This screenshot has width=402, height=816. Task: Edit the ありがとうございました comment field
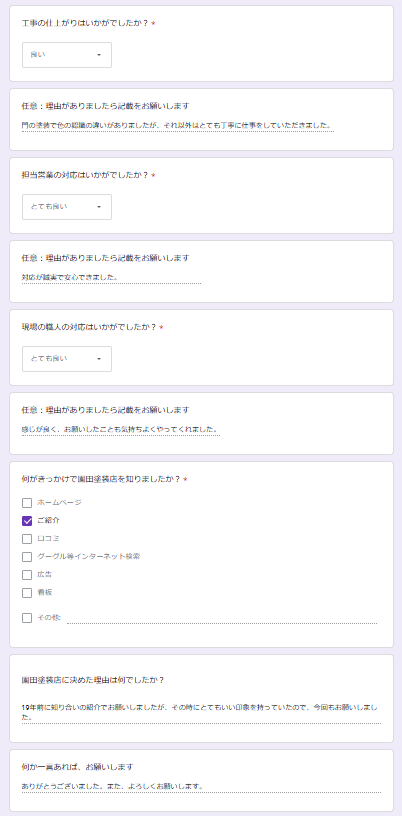tap(202, 786)
